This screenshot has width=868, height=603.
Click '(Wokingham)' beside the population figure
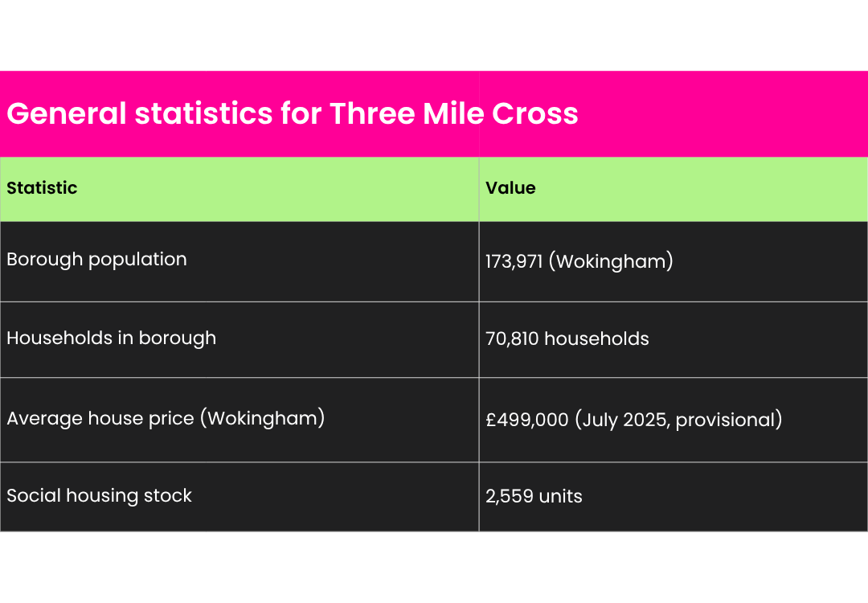tap(611, 262)
